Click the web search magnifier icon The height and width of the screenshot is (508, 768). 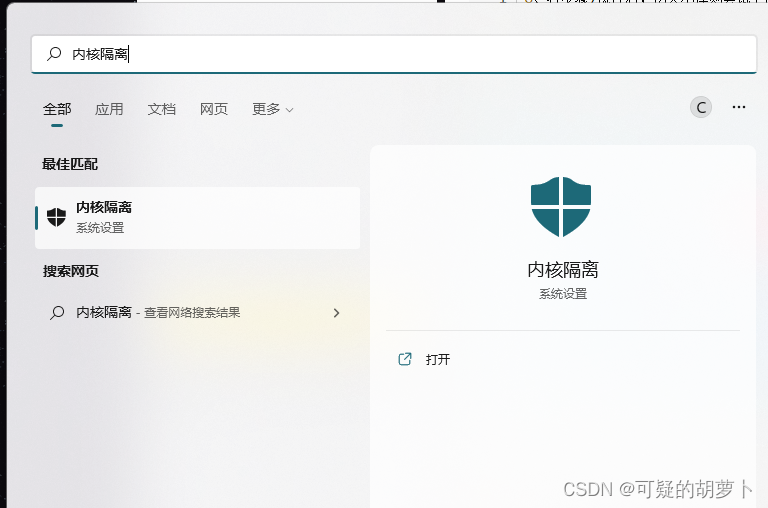[57, 313]
